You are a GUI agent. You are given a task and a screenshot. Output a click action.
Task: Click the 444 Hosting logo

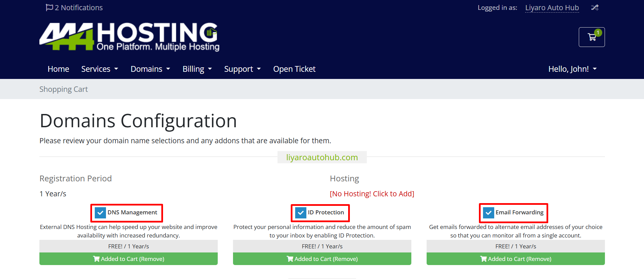[129, 37]
